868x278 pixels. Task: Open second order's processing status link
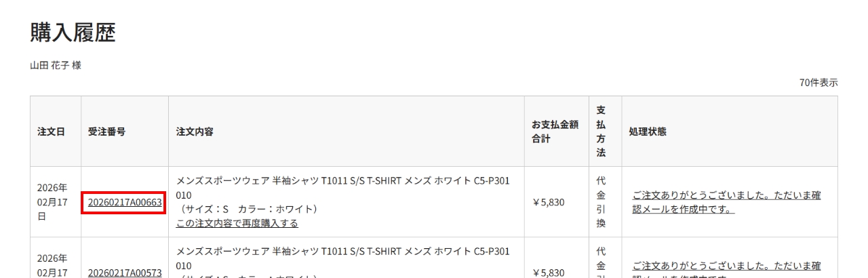[x=726, y=266]
